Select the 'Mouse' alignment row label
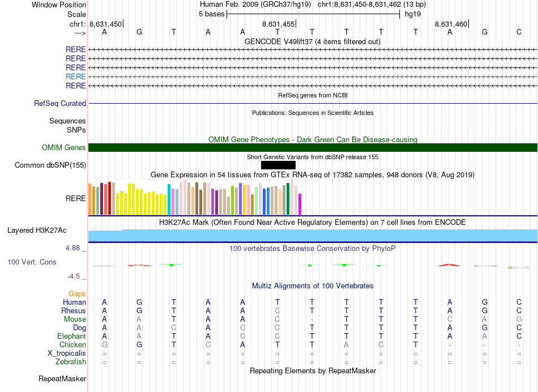Viewport: 538px width, 392px height. (75, 319)
